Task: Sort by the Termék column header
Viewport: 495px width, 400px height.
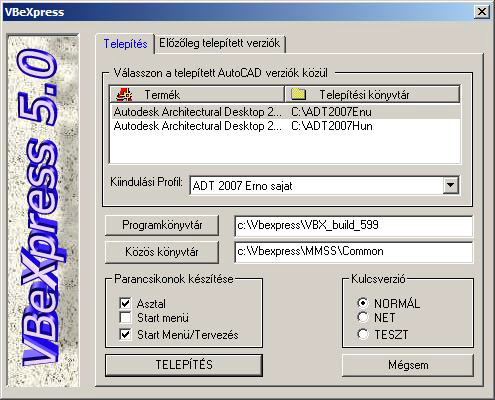Action: pyautogui.click(x=197, y=94)
